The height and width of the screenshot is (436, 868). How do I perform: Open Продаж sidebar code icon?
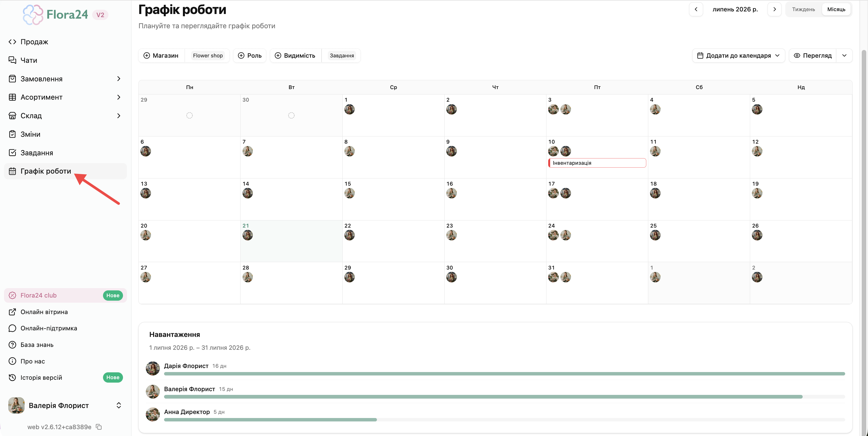tap(13, 42)
